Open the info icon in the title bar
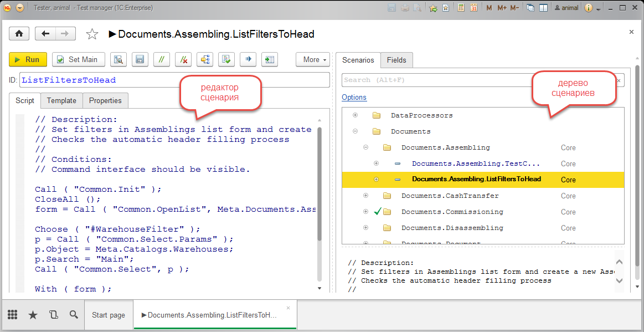Image resolution: width=644 pixels, height=332 pixels. point(589,8)
